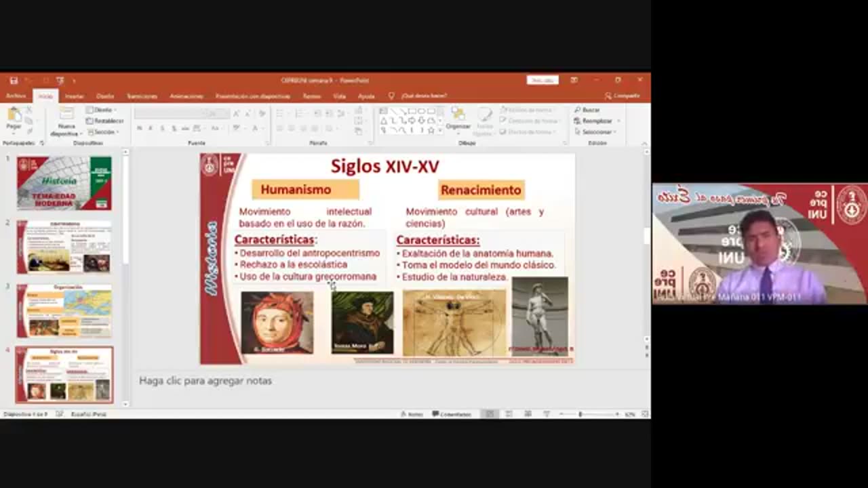Image resolution: width=868 pixels, height=488 pixels.
Task: Toggle strikethrough (abc) formatting
Action: pos(186,128)
